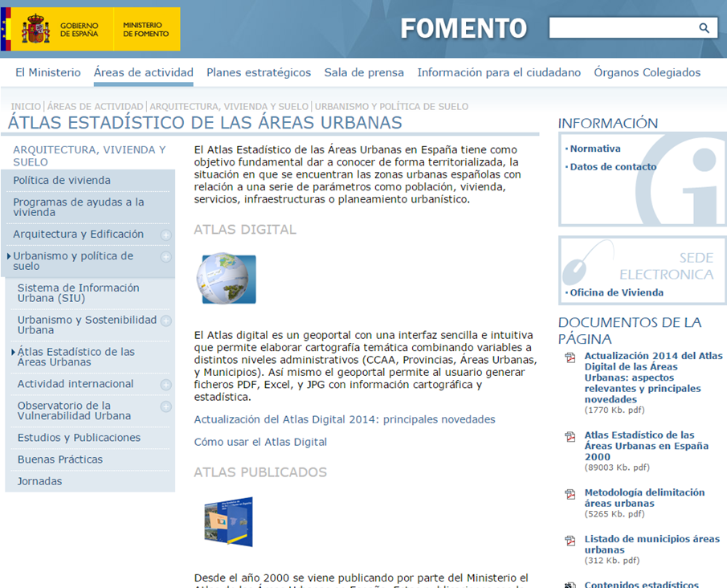Expand the Actividad internacional submenu
This screenshot has width=727, height=588.
(165, 385)
